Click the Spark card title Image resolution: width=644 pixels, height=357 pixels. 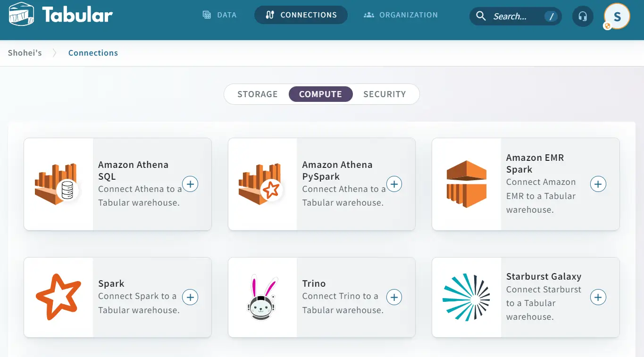[111, 283]
